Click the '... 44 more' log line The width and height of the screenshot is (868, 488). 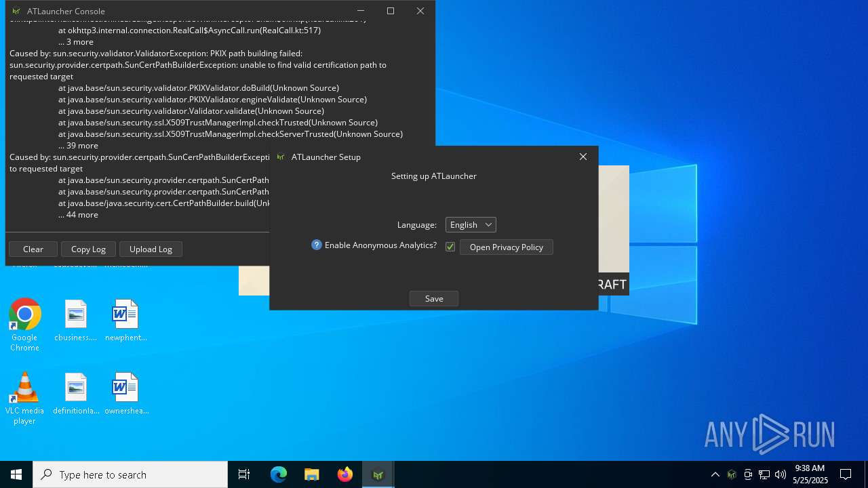pos(78,215)
